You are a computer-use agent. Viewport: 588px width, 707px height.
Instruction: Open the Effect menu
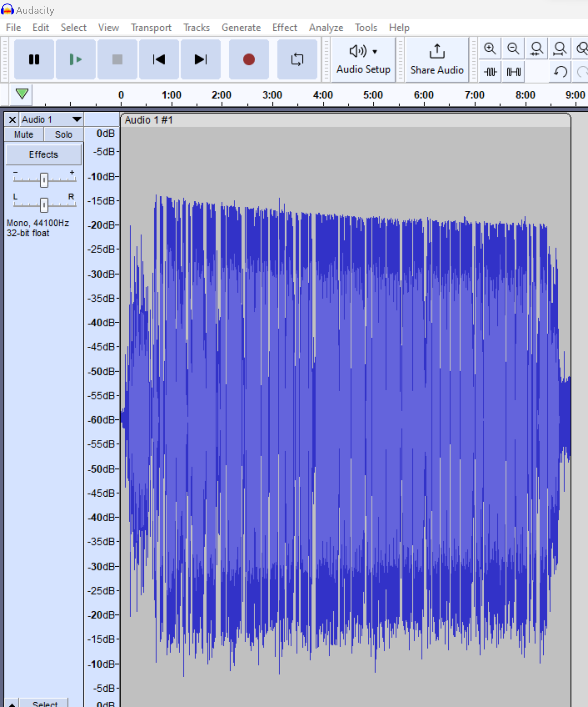point(284,28)
